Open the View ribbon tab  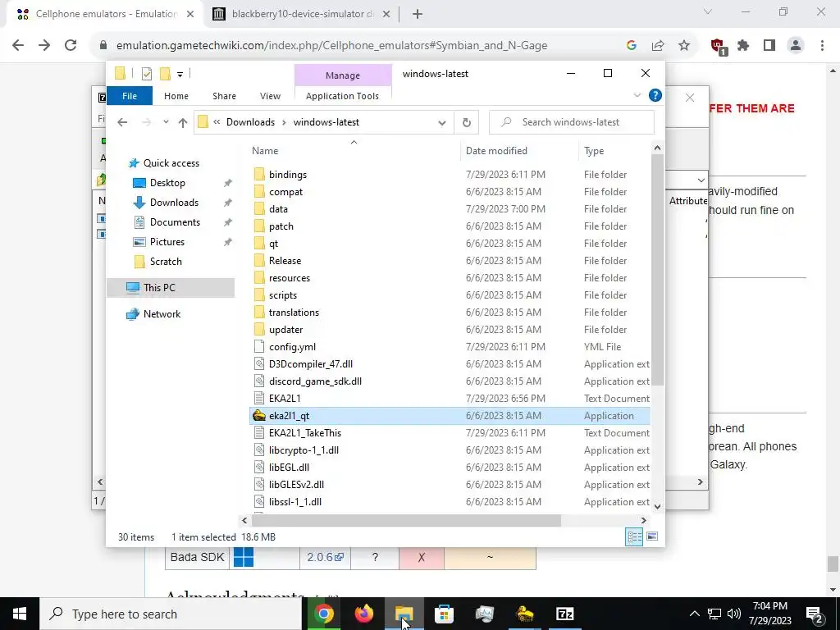tap(270, 96)
